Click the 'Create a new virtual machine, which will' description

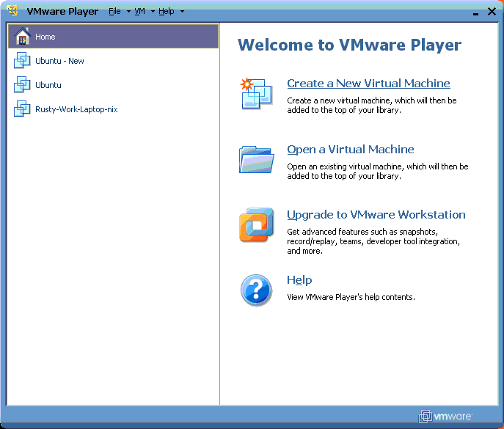(372, 105)
